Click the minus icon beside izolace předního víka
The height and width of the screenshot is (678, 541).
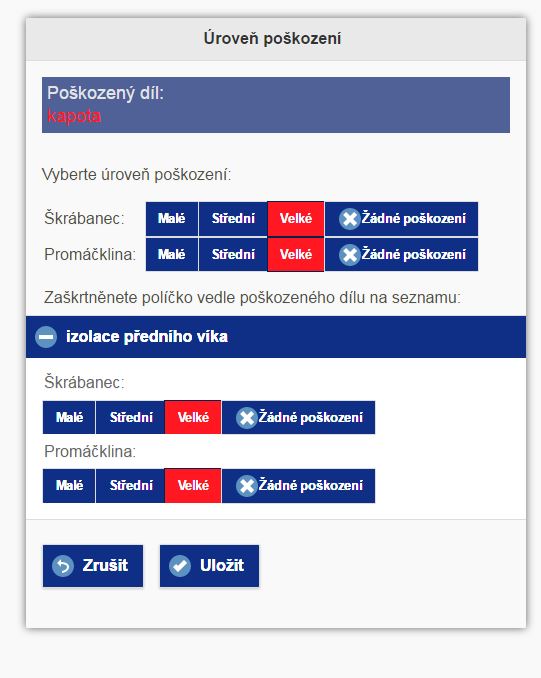pos(46,337)
